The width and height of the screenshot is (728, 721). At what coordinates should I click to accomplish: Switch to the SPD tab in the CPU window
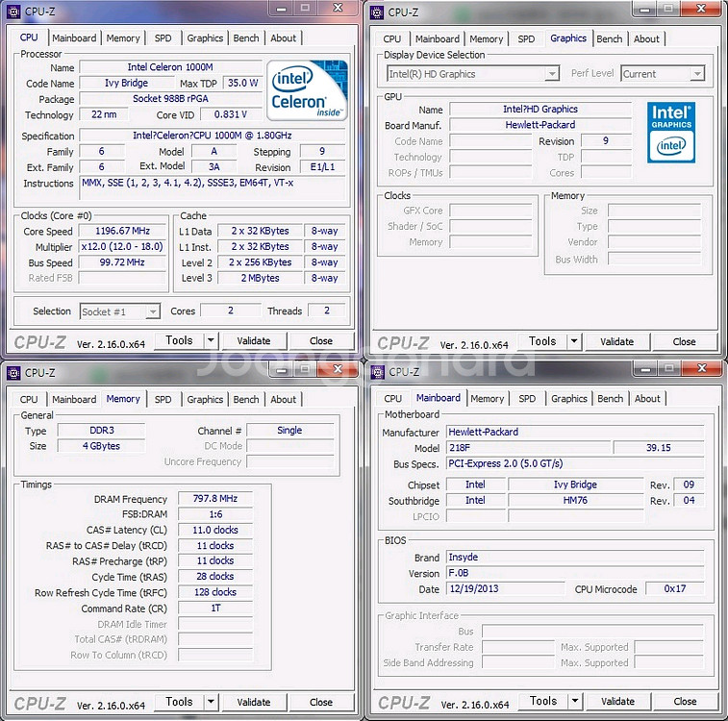(x=163, y=38)
